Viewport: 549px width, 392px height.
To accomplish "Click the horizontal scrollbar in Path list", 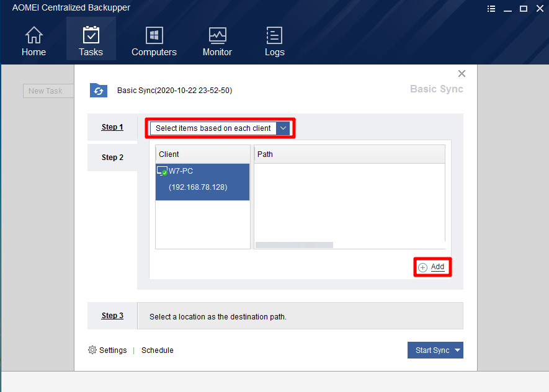I will (x=294, y=245).
